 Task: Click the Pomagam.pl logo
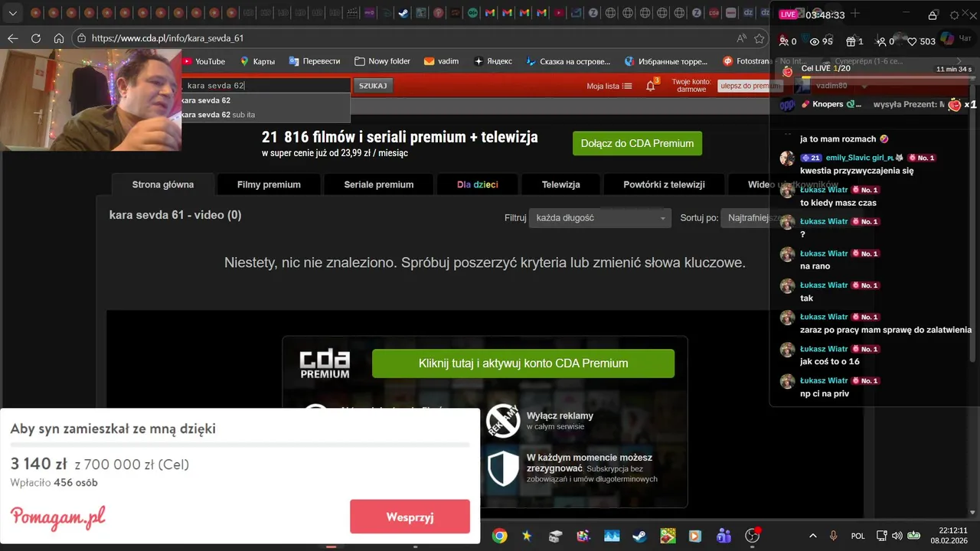point(58,517)
